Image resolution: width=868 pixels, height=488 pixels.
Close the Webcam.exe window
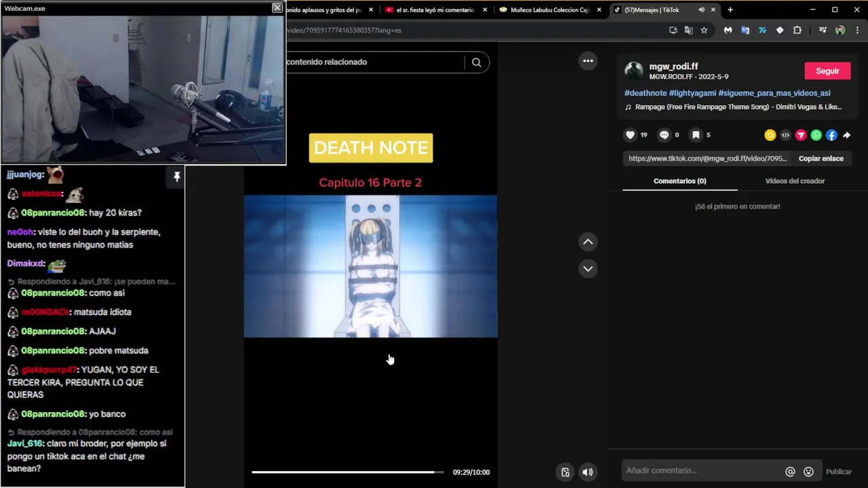point(277,8)
